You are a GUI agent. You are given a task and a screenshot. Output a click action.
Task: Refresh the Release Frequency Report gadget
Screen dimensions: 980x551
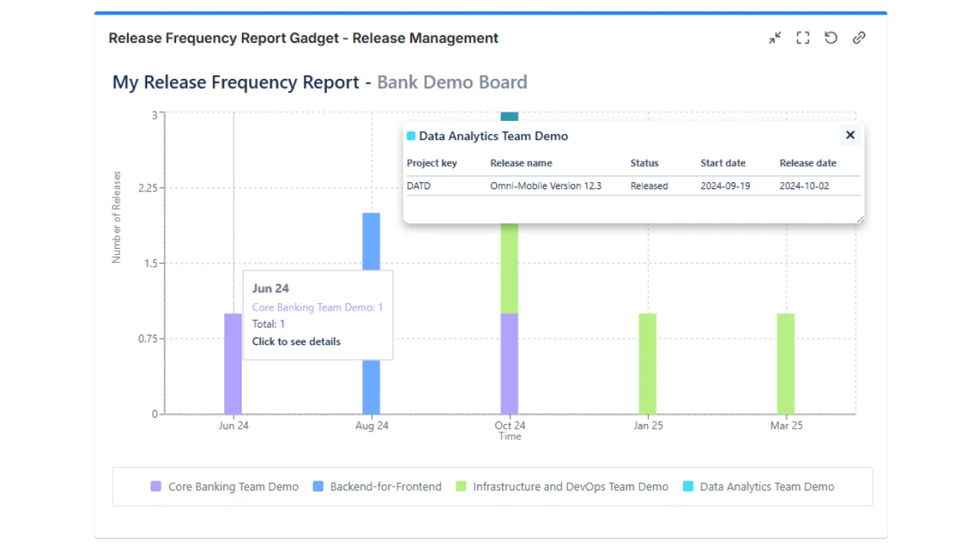tap(831, 37)
